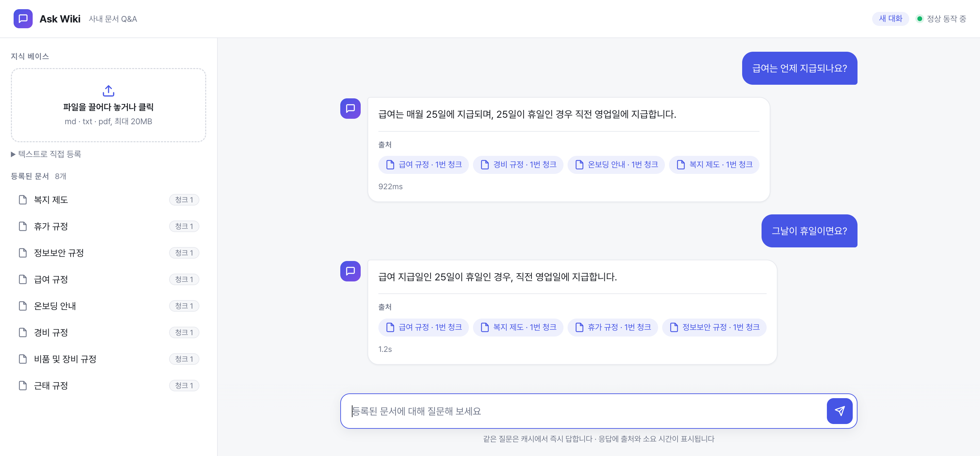
Task: Click the file icon beside 정보보안 규정
Action: (x=23, y=253)
